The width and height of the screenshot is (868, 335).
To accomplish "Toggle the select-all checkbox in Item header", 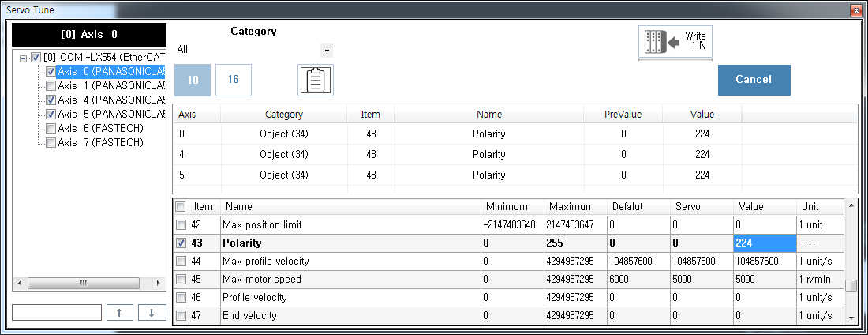I will coord(181,207).
